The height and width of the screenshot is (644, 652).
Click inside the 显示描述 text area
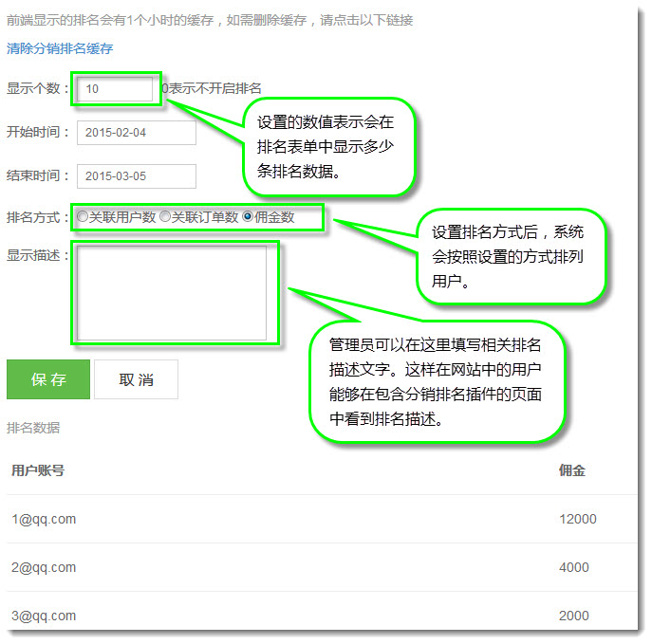coord(172,293)
